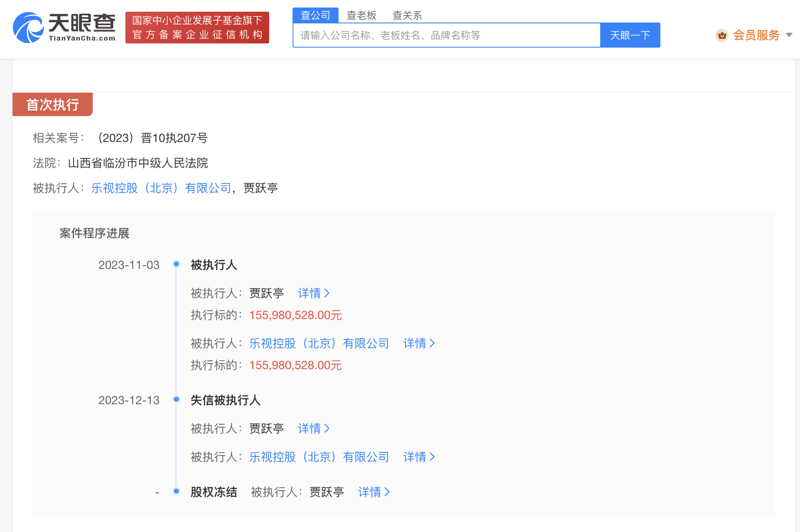This screenshot has width=800, height=532.
Task: Open 详情 for 乐视控股 under 失信被执行人
Action: 419,457
